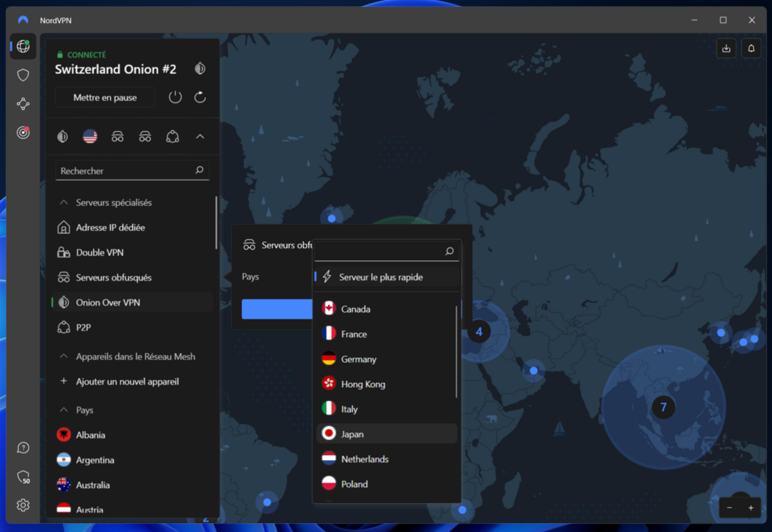
Task: Click the Switzerland Onion #2 server name
Action: pos(116,69)
